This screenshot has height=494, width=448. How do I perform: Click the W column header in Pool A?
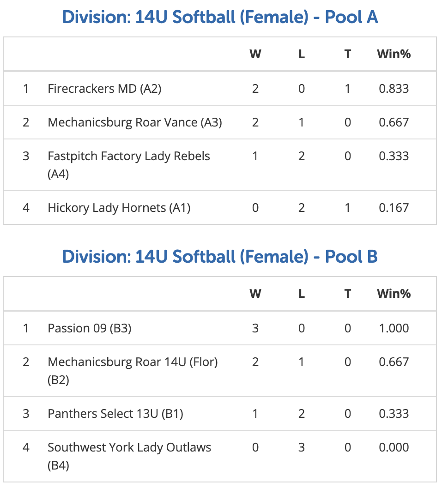pos(255,54)
